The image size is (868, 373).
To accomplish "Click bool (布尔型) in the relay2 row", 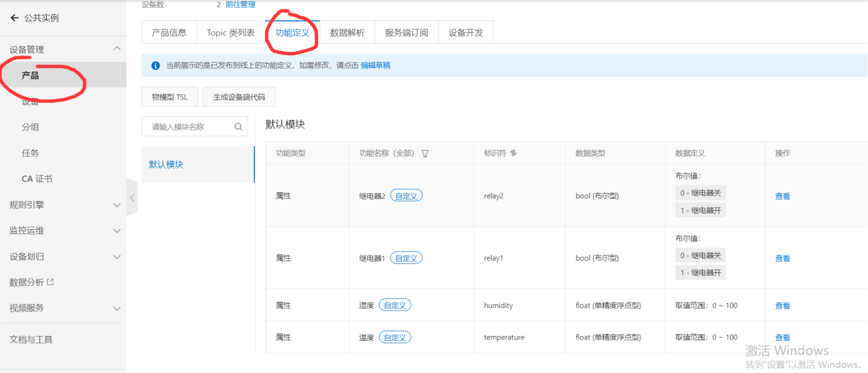I will coord(597,196).
